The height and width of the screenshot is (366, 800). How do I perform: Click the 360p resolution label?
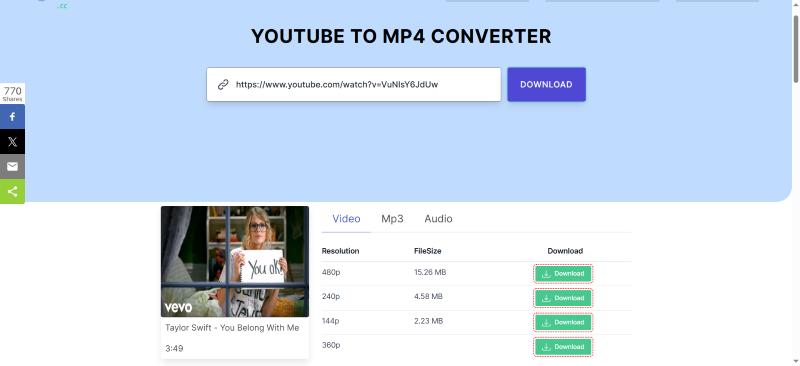pyautogui.click(x=331, y=346)
